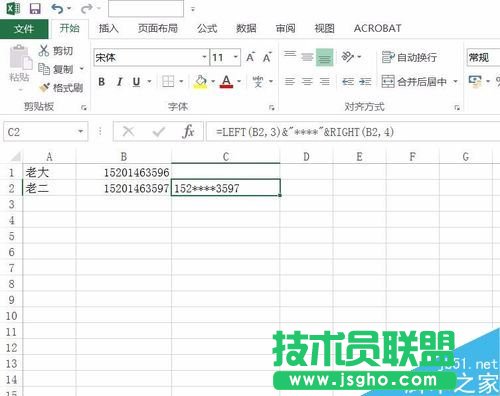Click 复制 (Copy) button
Screen dimensions: 500x396
pyautogui.click(x=56, y=69)
